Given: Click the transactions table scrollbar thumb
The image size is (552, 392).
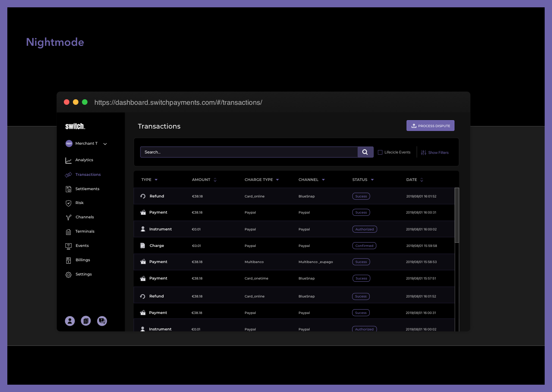Looking at the screenshot, I should pyautogui.click(x=457, y=215).
